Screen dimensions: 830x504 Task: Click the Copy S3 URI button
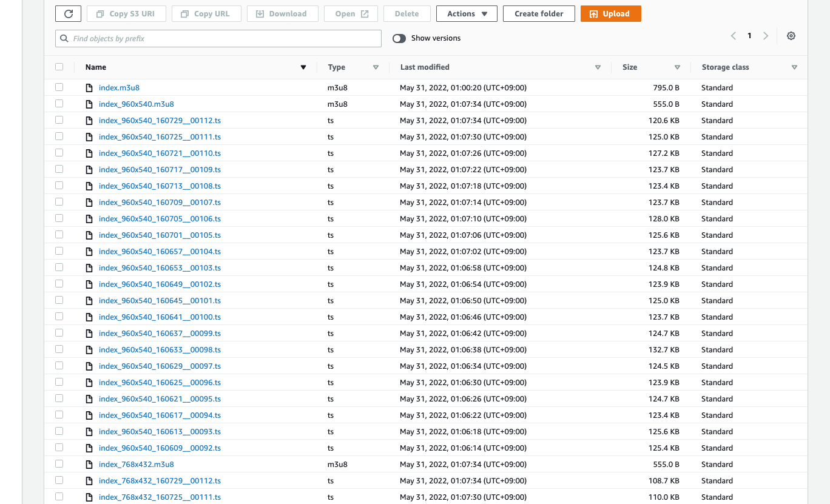(126, 14)
